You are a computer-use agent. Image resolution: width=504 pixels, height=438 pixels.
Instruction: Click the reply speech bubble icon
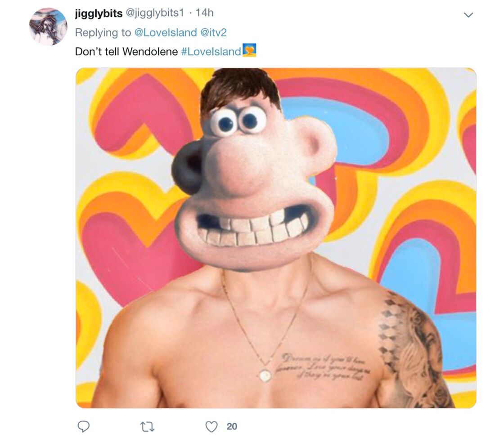[84, 426]
